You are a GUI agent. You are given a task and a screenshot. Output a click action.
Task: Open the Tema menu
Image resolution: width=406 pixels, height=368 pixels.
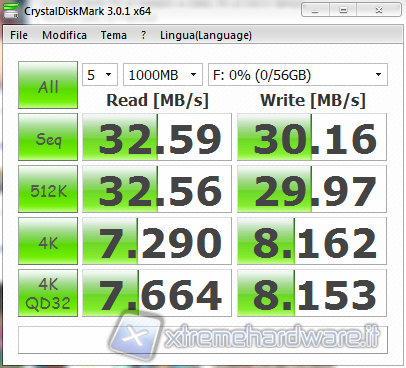click(114, 35)
